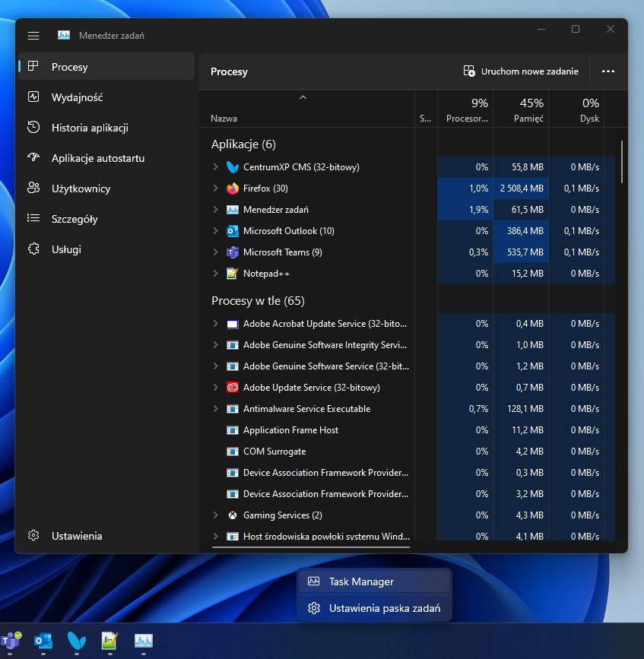Select the Adobe Update Service (32-bitowy) row
This screenshot has width=644, height=659.
pyautogui.click(x=407, y=388)
